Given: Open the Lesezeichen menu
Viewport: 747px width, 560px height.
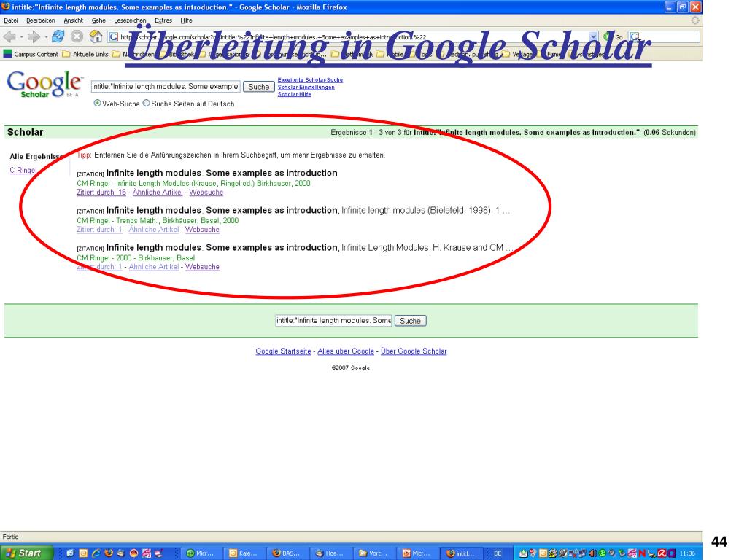Looking at the screenshot, I should (x=130, y=20).
